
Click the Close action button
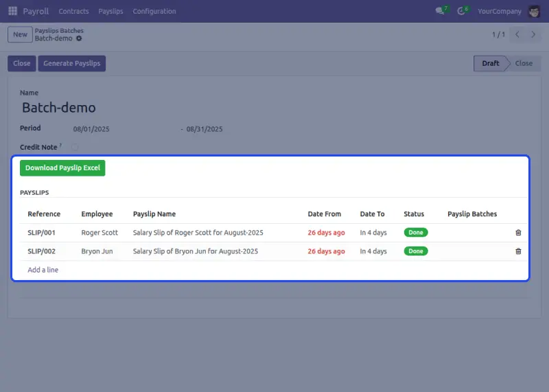[x=22, y=63]
